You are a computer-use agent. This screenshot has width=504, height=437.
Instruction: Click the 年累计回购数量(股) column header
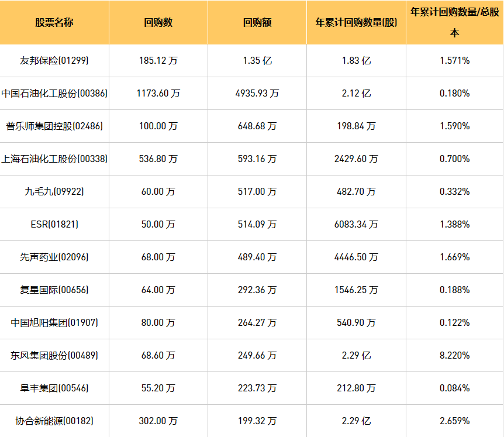pos(356,23)
